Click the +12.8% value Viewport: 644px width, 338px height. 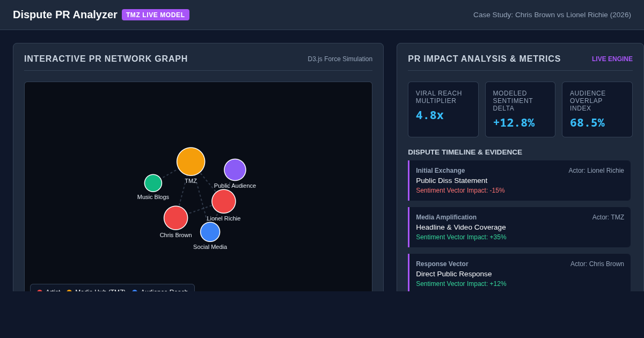click(x=514, y=123)
